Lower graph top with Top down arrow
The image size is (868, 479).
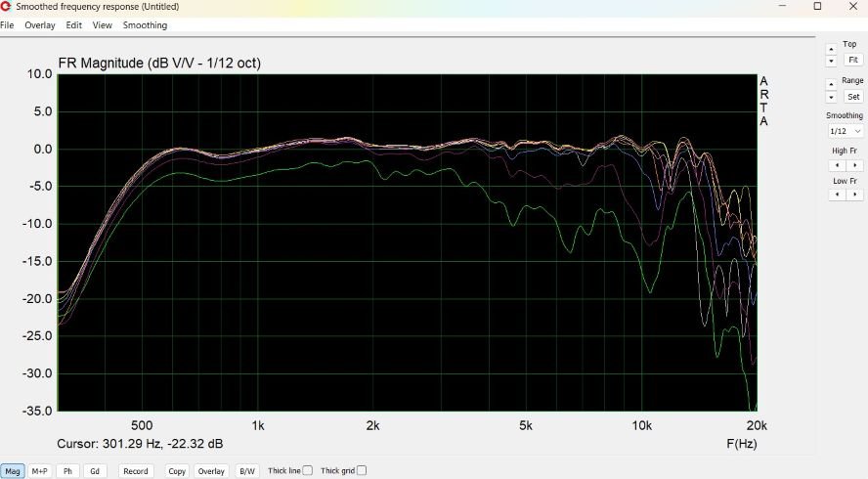pos(831,61)
